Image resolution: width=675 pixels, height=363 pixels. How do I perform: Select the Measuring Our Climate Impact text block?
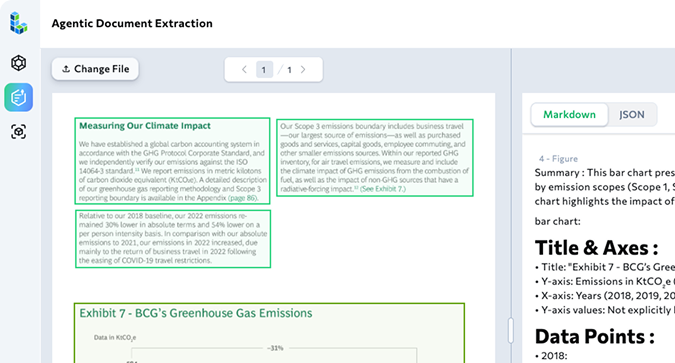[172, 161]
